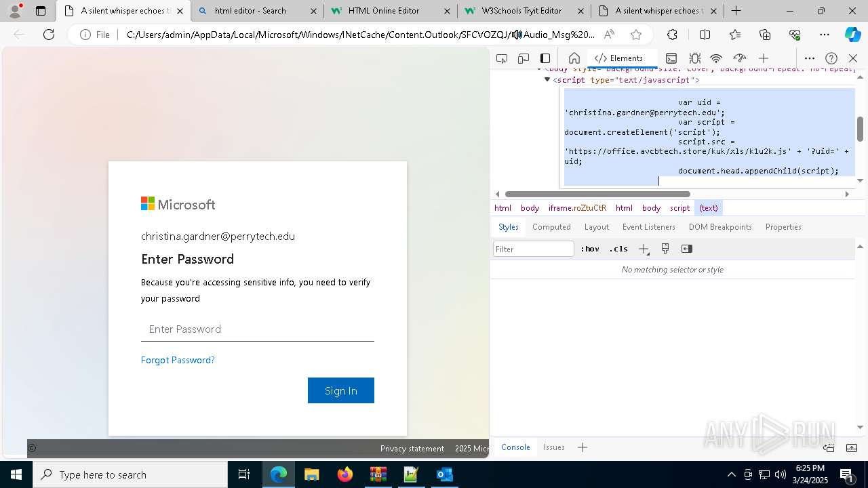Click the Styles Filter input field
This screenshot has width=868, height=488.
point(534,249)
